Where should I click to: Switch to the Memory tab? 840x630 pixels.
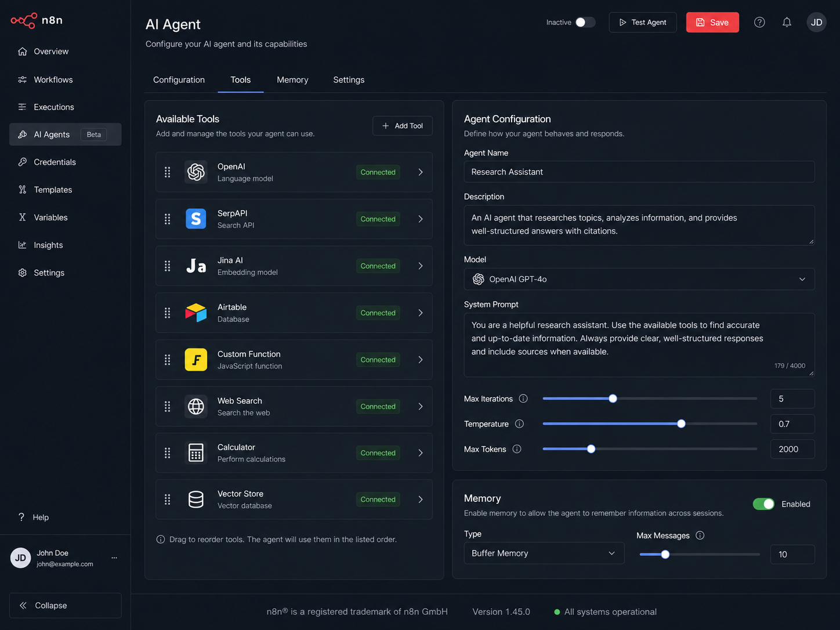coord(292,80)
